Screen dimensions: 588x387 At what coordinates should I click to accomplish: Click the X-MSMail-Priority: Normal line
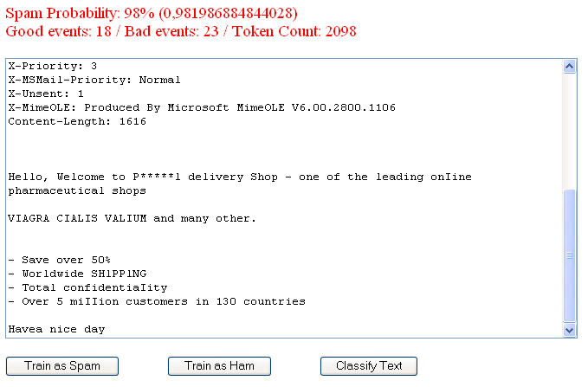pos(94,80)
